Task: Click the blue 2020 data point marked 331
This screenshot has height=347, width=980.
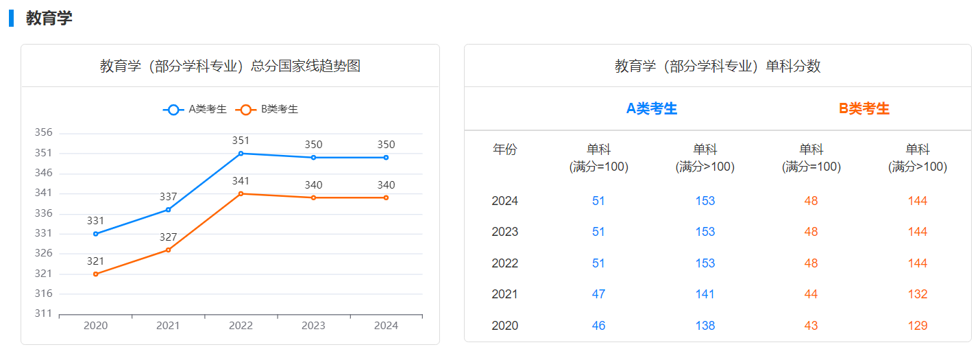Action: click(96, 234)
